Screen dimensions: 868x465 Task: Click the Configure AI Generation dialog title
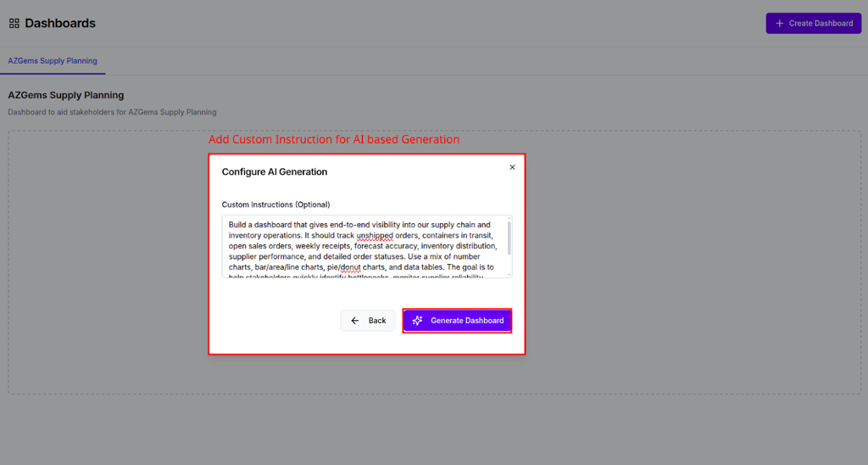pyautogui.click(x=275, y=171)
